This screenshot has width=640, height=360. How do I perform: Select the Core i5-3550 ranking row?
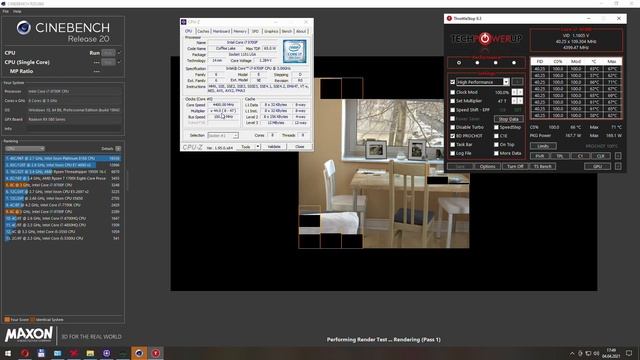coord(62,232)
